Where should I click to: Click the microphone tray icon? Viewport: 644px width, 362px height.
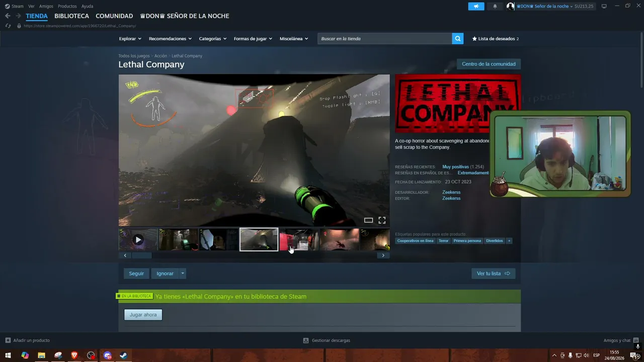571,355
